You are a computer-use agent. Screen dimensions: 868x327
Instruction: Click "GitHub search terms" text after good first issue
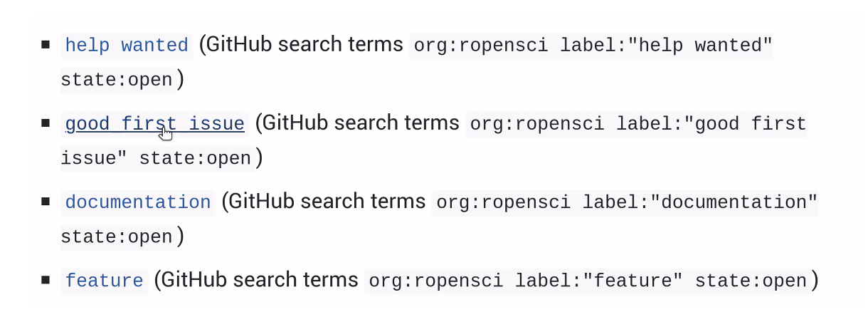click(x=361, y=123)
